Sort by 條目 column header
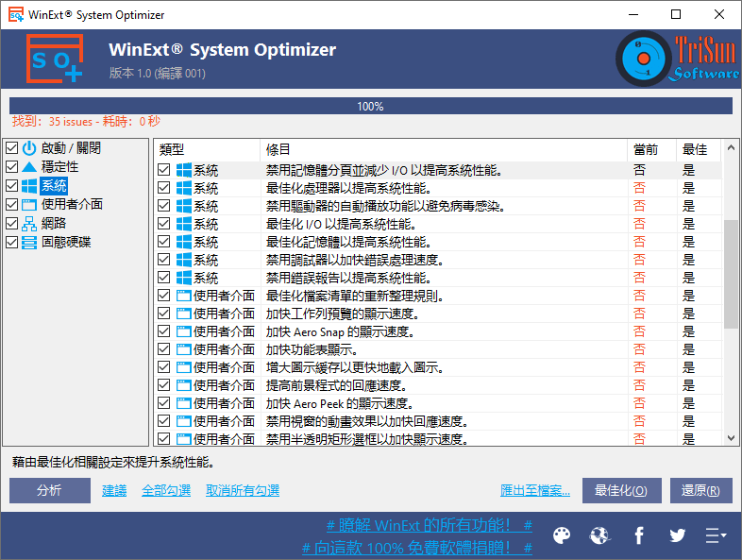This screenshot has height=560, width=742. pyautogui.click(x=444, y=150)
